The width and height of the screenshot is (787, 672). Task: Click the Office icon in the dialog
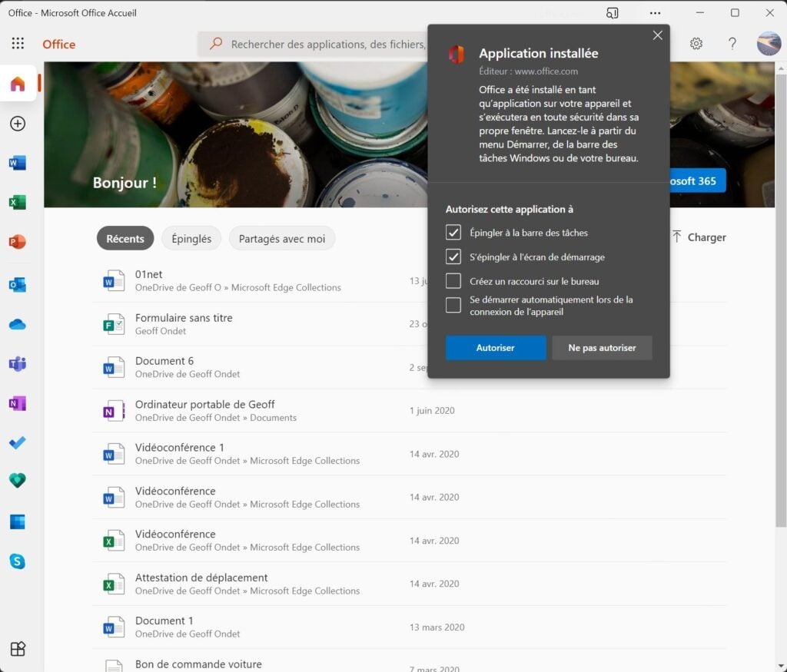coord(457,55)
